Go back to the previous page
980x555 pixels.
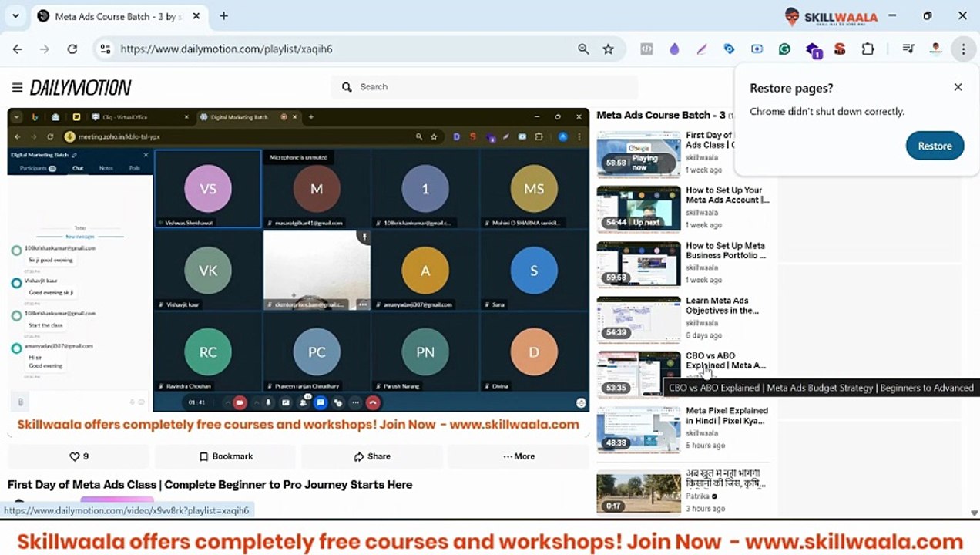click(x=17, y=49)
